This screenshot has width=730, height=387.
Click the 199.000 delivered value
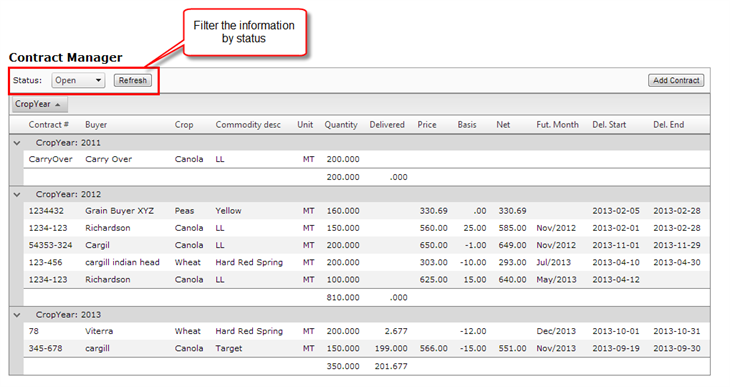tap(391, 349)
